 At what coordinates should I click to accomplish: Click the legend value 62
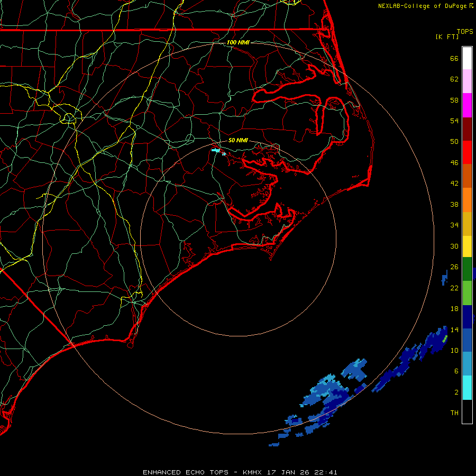[454, 79]
